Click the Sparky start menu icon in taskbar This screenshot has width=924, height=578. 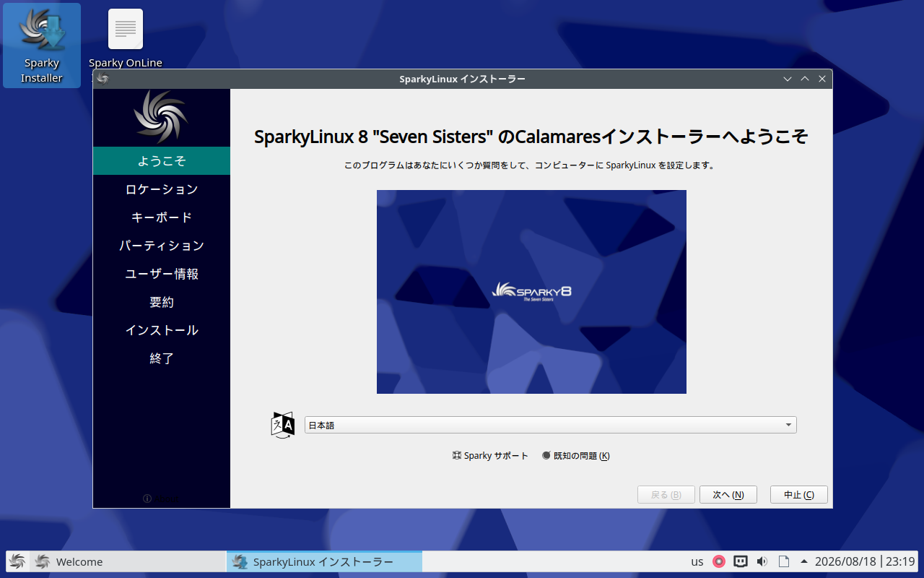point(17,561)
